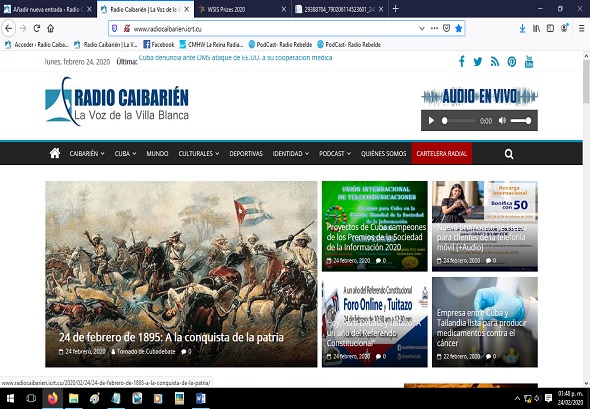The height and width of the screenshot is (409, 590).
Task: Open the Deportivas menu item
Action: pyautogui.click(x=246, y=154)
